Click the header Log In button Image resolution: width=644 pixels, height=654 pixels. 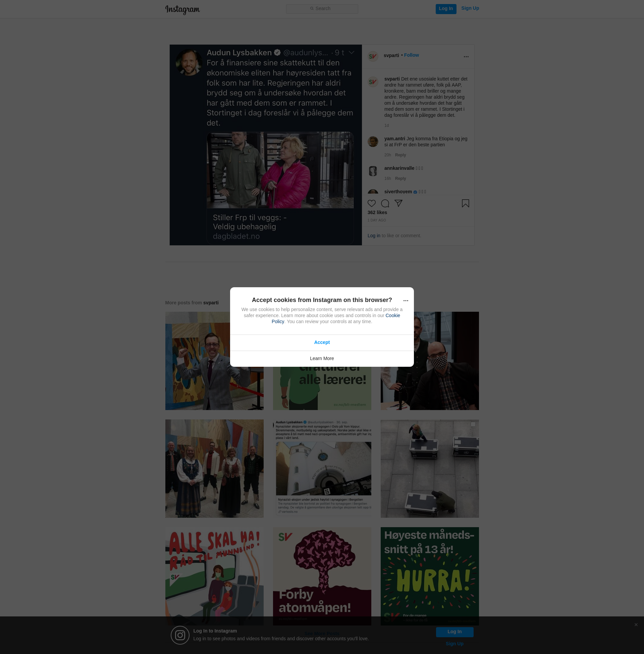(x=446, y=9)
